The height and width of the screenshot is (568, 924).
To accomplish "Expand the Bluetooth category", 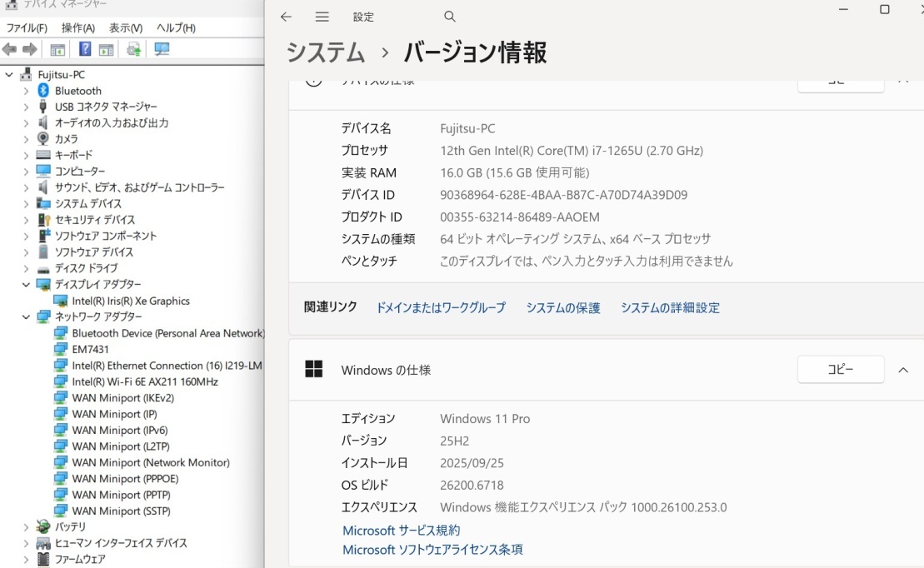I will [x=26, y=91].
